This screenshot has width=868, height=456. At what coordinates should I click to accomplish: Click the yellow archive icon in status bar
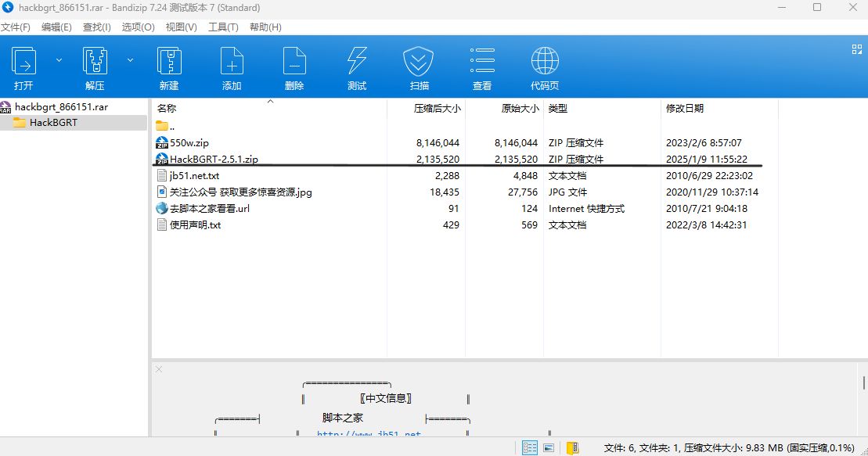(x=572, y=447)
